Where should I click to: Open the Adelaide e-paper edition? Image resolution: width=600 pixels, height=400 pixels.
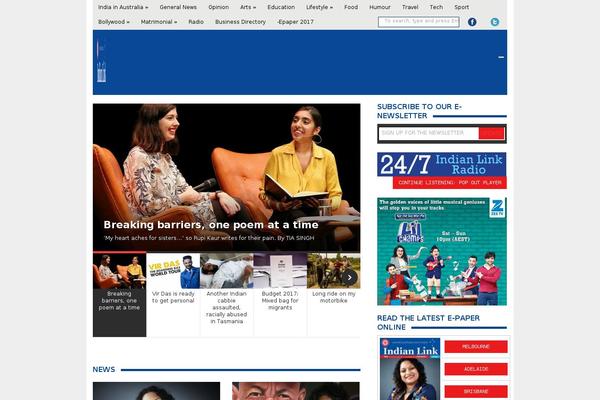[476, 369]
